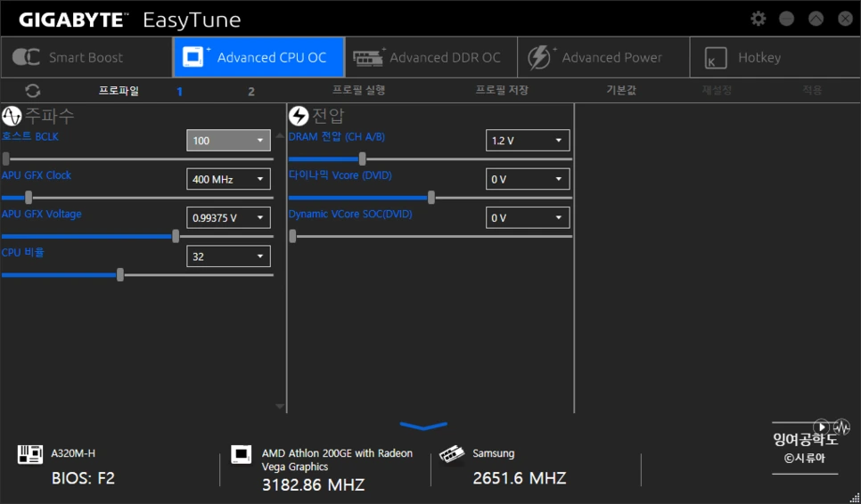Click the 재설정 reset button

coord(717,91)
